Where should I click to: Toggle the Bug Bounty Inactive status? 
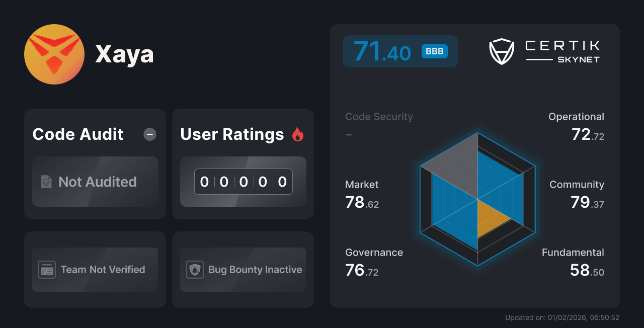click(243, 270)
